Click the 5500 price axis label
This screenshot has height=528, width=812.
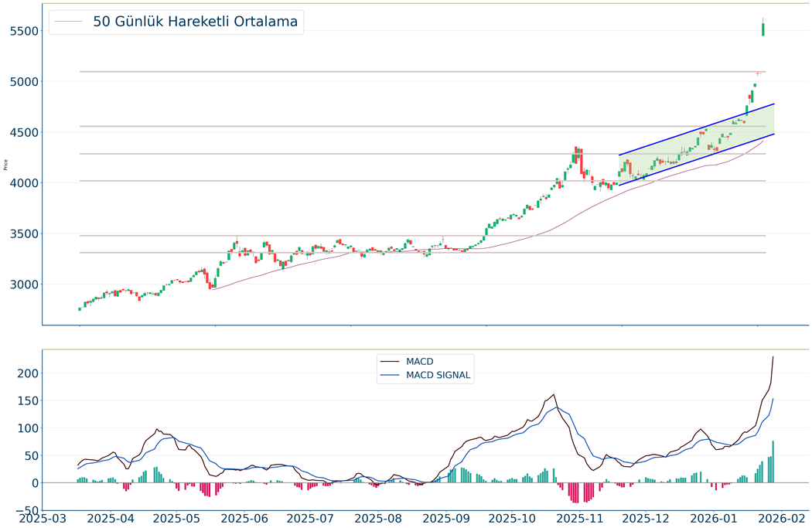click(x=23, y=31)
